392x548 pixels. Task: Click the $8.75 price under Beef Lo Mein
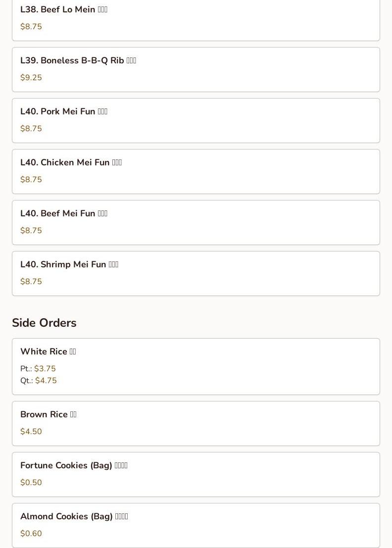pos(31,27)
